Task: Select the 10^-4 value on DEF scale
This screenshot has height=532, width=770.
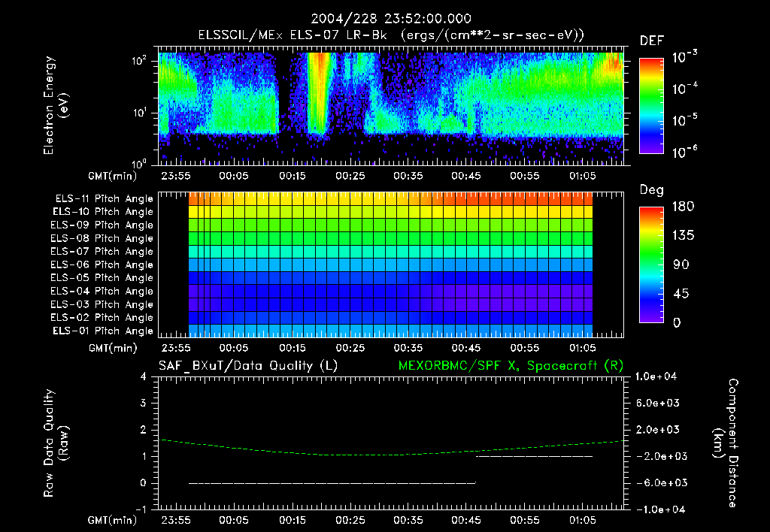Action: tap(684, 89)
